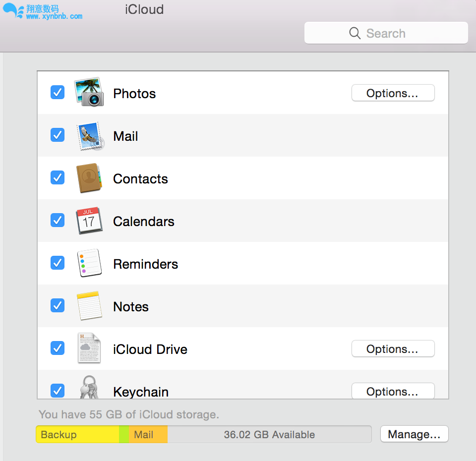Click the Notes notepad icon

tap(89, 306)
